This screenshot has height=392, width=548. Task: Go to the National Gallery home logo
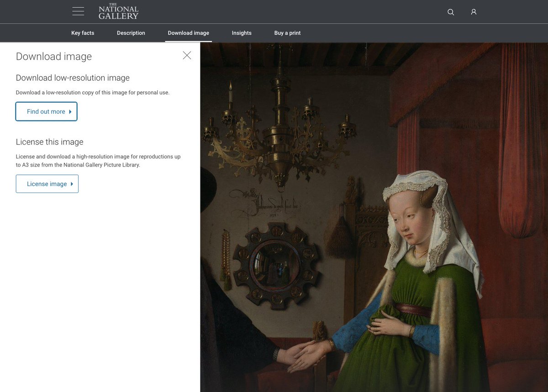tap(118, 11)
